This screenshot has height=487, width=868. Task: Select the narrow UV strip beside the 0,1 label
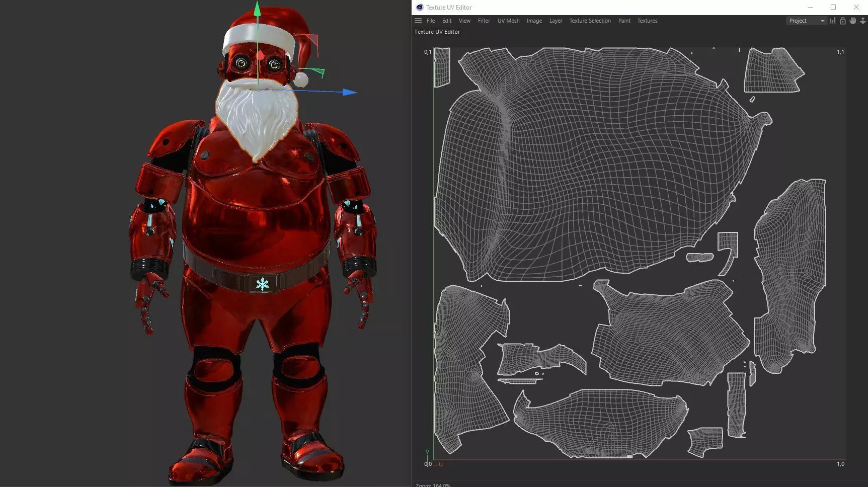point(441,67)
